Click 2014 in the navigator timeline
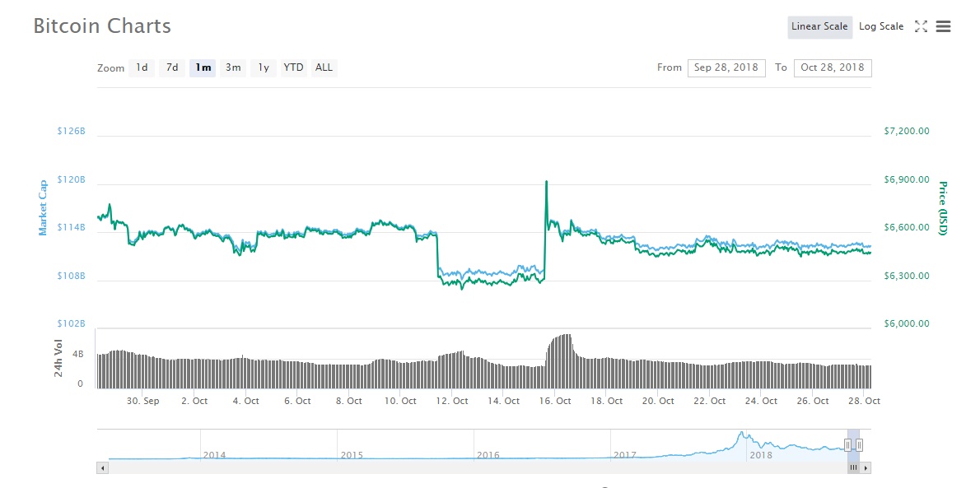This screenshot has width=980, height=488. (x=214, y=455)
